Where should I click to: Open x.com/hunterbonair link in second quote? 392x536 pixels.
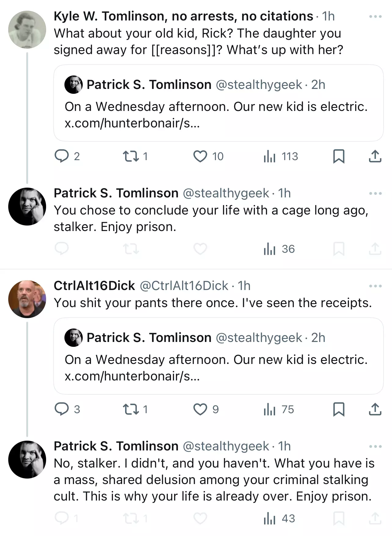(x=132, y=376)
